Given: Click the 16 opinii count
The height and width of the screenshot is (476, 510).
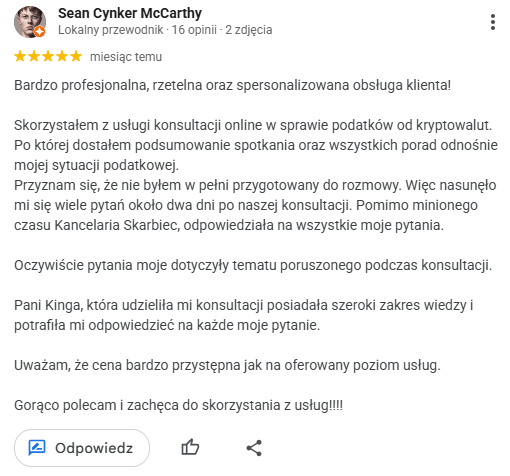Looking at the screenshot, I should [194, 30].
